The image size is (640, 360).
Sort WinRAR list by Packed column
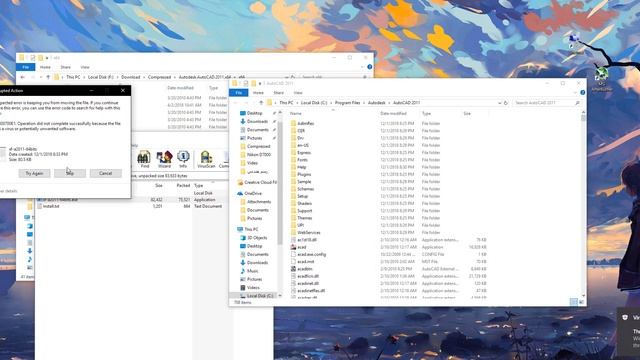coord(183,186)
